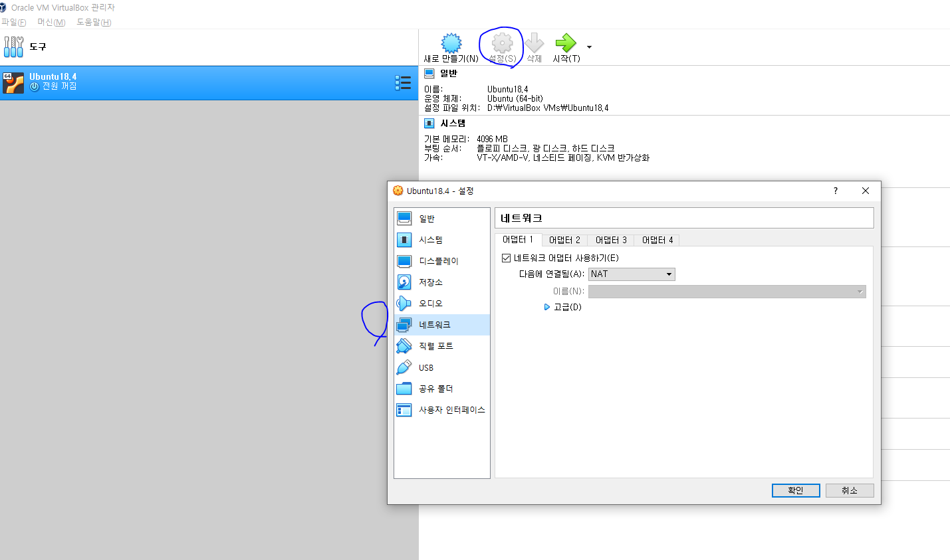Open the File (파일) menu

click(13, 22)
